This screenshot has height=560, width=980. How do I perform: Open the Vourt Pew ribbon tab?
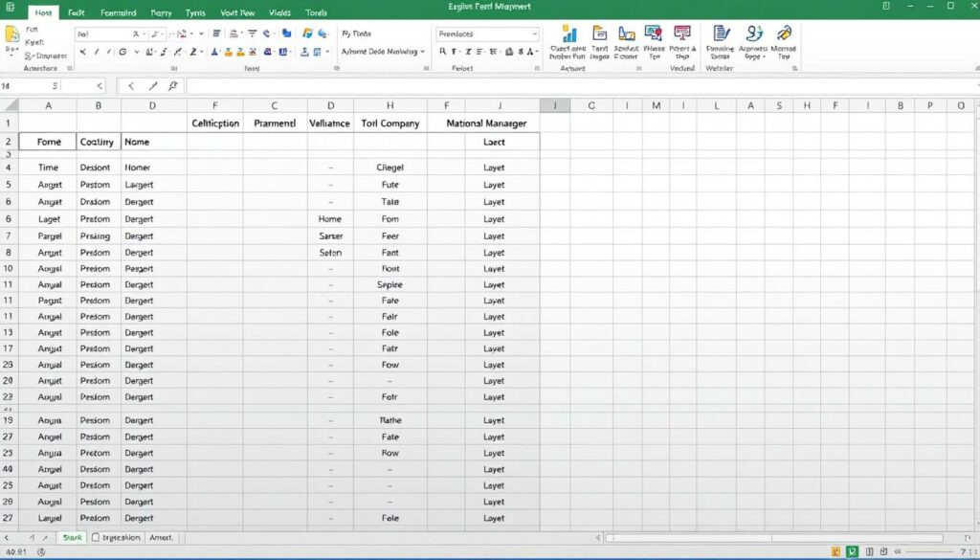coord(237,12)
